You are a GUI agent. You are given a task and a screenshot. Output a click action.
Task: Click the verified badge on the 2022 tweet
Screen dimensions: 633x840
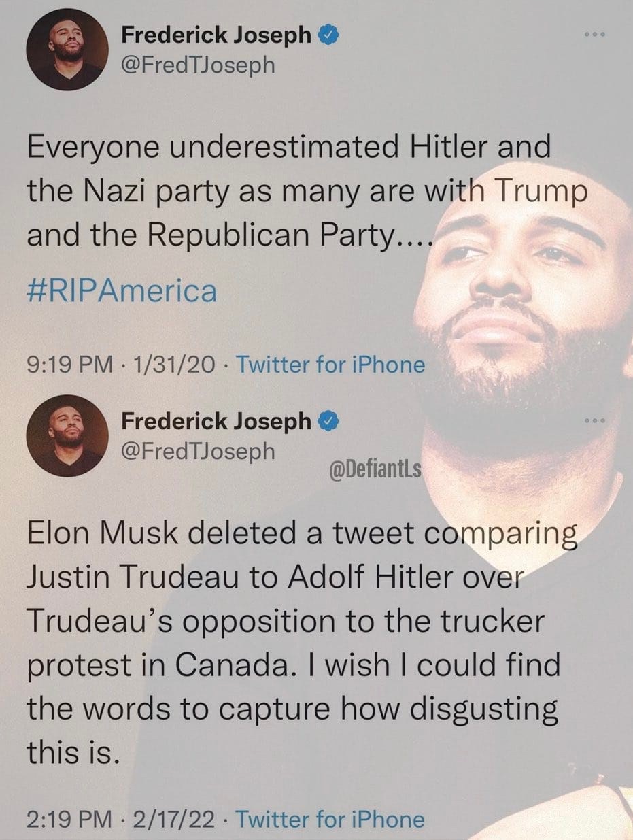[x=328, y=422]
